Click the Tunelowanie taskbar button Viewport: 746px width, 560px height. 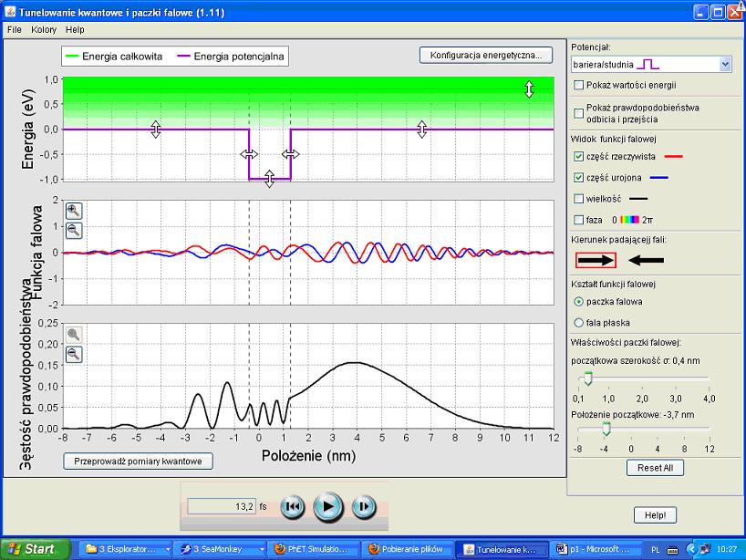(x=502, y=549)
